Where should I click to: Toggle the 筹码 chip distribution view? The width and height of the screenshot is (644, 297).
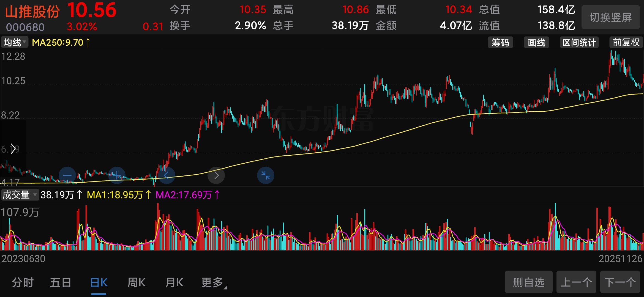point(500,42)
